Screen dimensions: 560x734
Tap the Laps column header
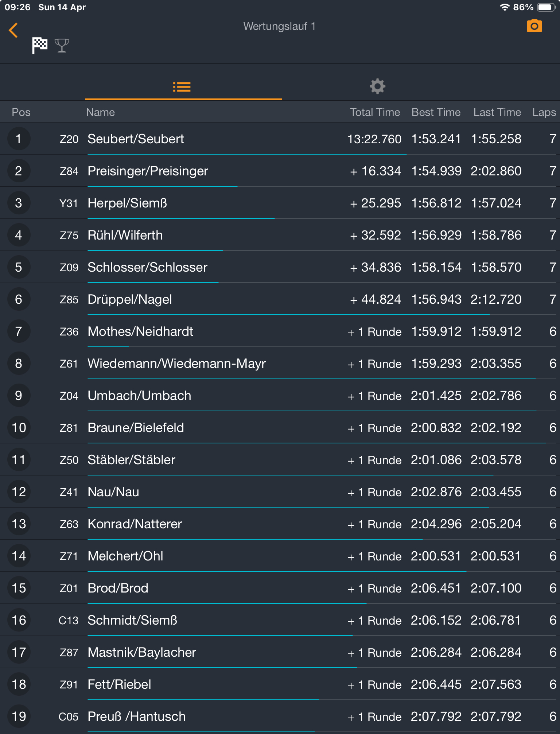point(544,112)
